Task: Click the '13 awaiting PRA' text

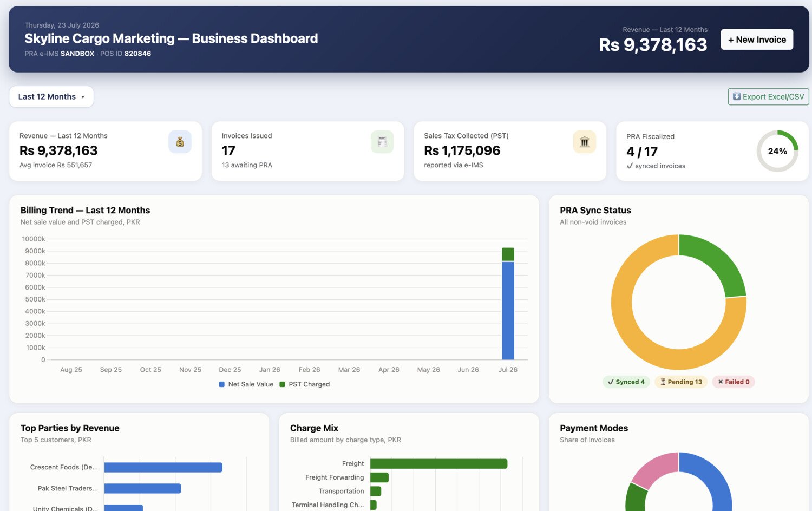Action: click(x=247, y=165)
